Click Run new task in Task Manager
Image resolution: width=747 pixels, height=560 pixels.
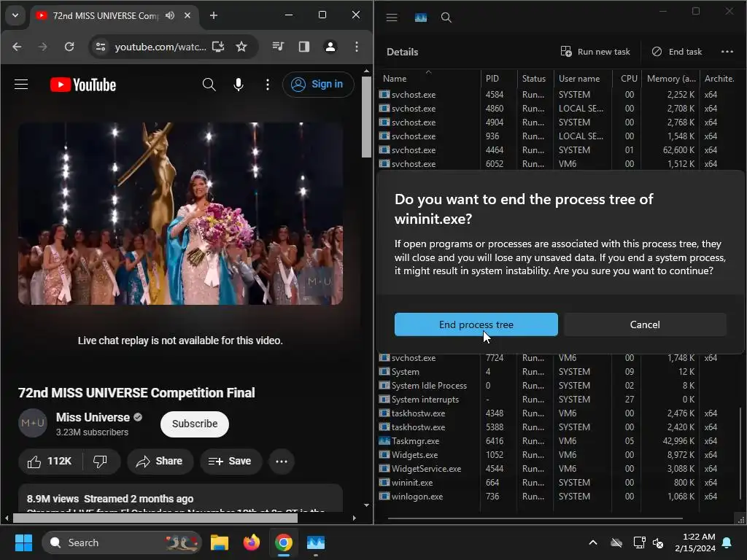tap(595, 52)
